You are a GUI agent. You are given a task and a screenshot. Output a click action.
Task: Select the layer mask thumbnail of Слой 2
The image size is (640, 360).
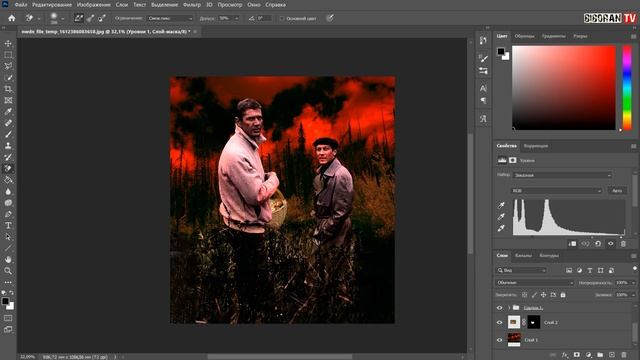click(x=533, y=322)
